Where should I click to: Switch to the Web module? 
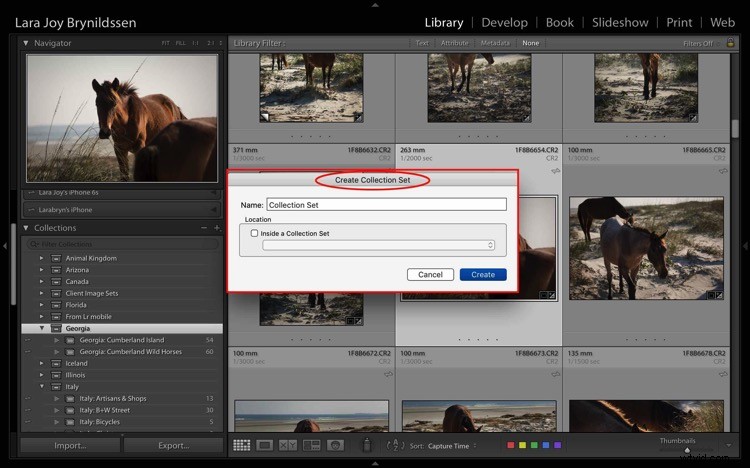point(722,22)
